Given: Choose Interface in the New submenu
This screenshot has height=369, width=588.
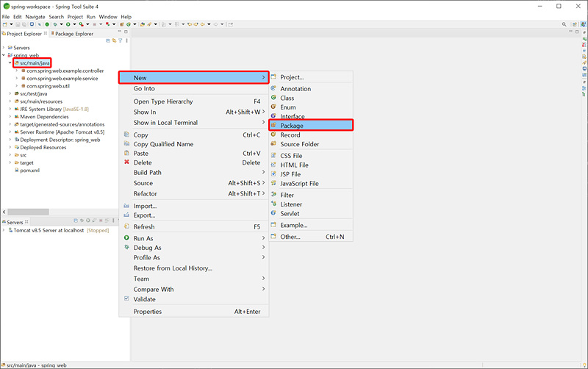Looking at the screenshot, I should [311, 116].
